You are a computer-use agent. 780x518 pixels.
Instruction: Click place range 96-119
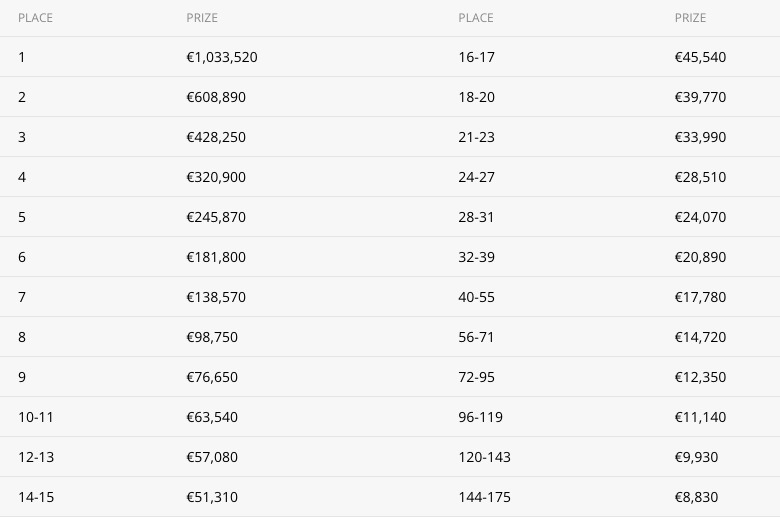(481, 417)
